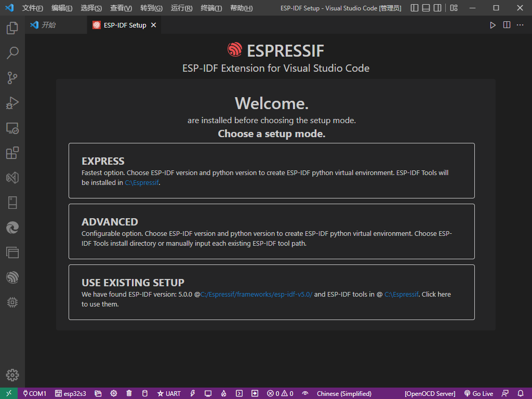Open the Visual Studio logo icon in activity bar
532x399 pixels.
(12, 178)
